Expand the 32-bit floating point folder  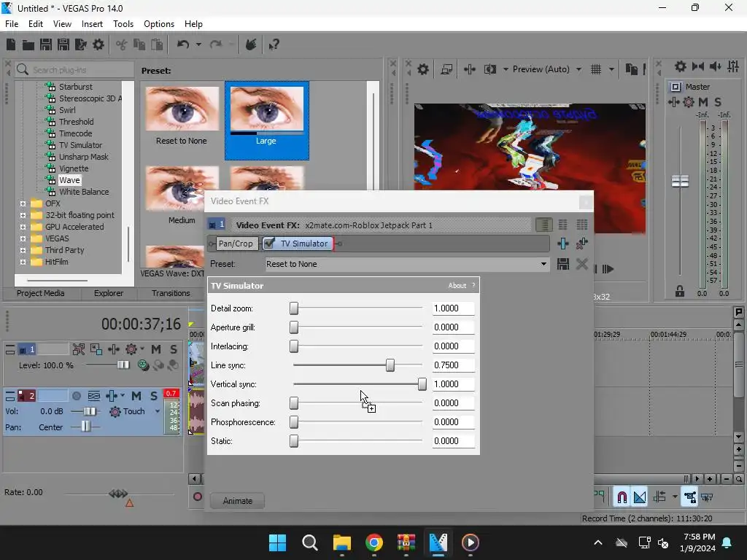[23, 215]
